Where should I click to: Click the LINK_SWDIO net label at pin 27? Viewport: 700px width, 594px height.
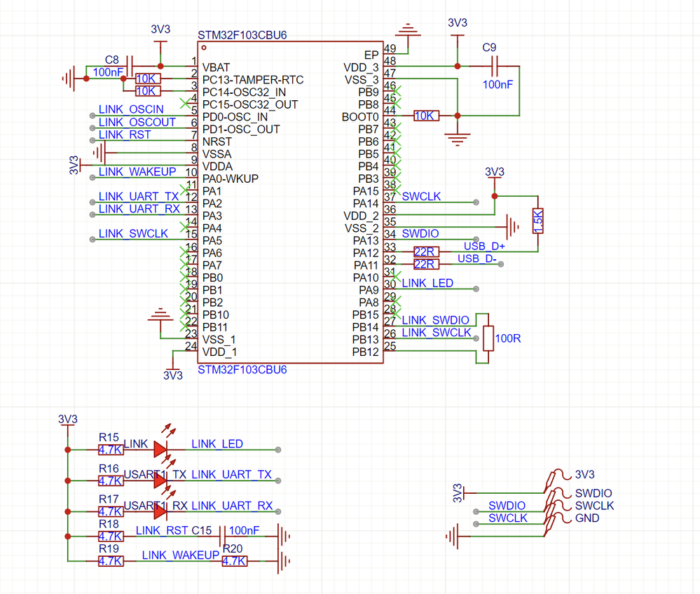[x=435, y=320]
